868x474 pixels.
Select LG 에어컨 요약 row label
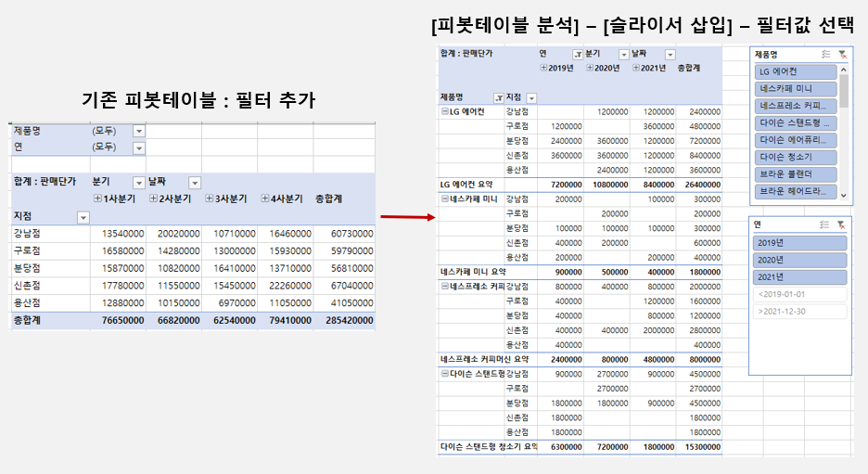click(466, 185)
